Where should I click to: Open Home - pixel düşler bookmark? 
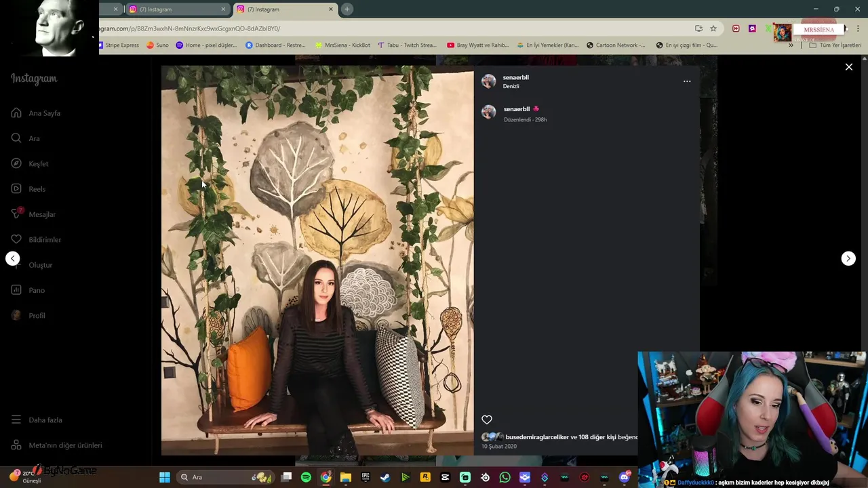coord(206,45)
